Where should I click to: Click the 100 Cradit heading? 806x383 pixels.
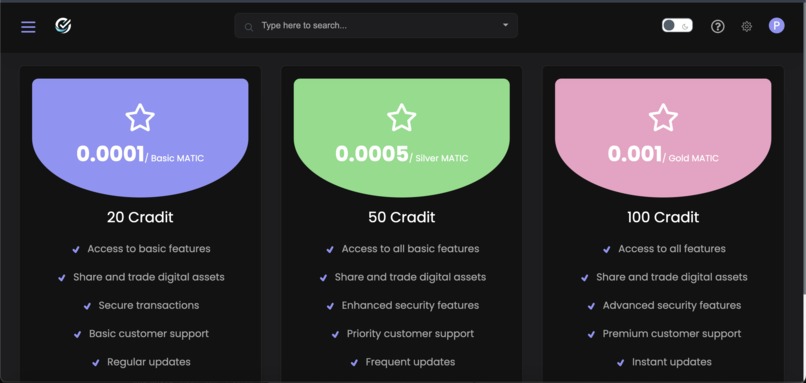click(x=663, y=217)
